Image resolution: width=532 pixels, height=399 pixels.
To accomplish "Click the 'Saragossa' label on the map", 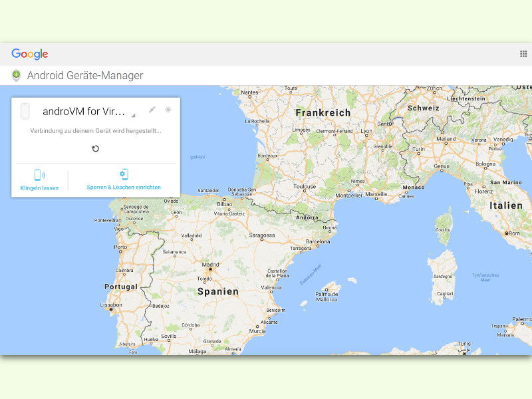I will click(x=262, y=235).
